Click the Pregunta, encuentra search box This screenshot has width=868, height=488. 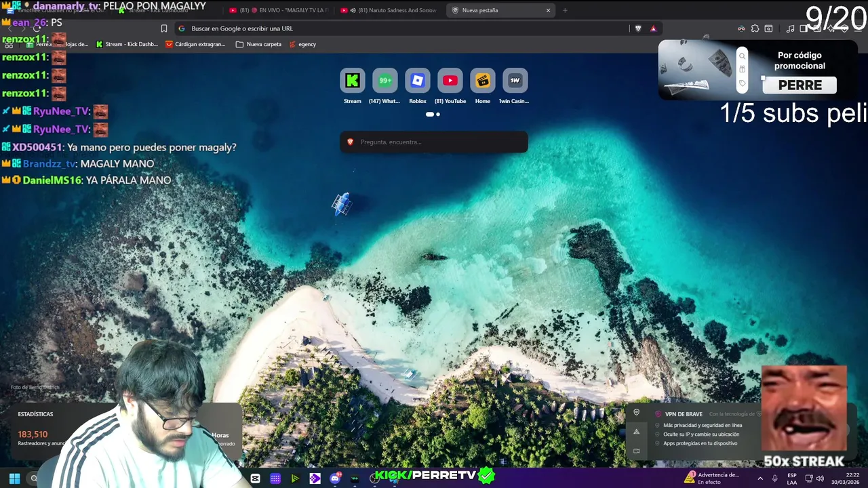point(434,142)
